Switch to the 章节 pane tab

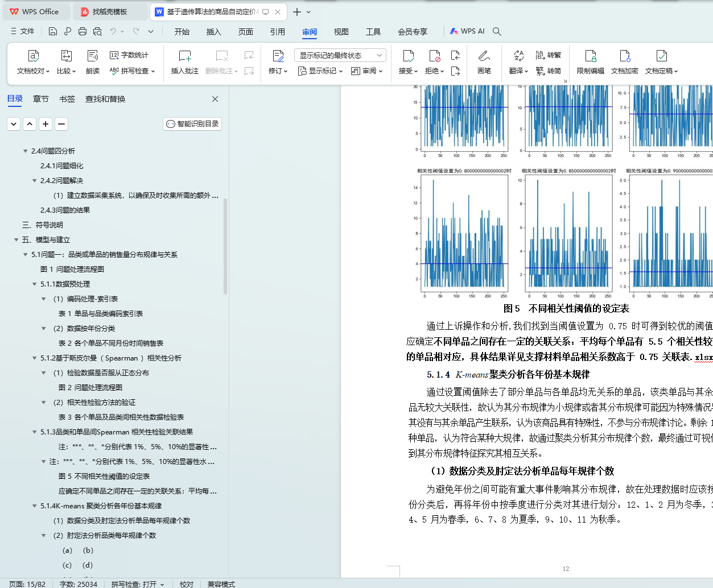(x=41, y=99)
